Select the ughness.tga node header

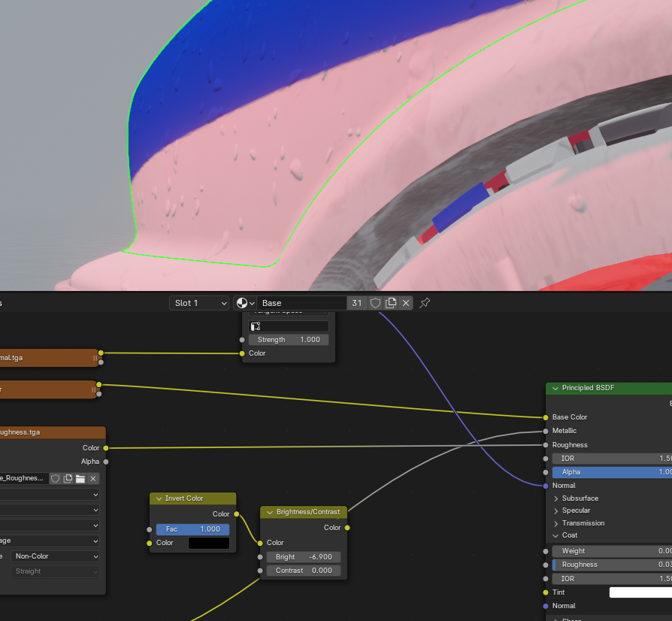click(x=53, y=432)
